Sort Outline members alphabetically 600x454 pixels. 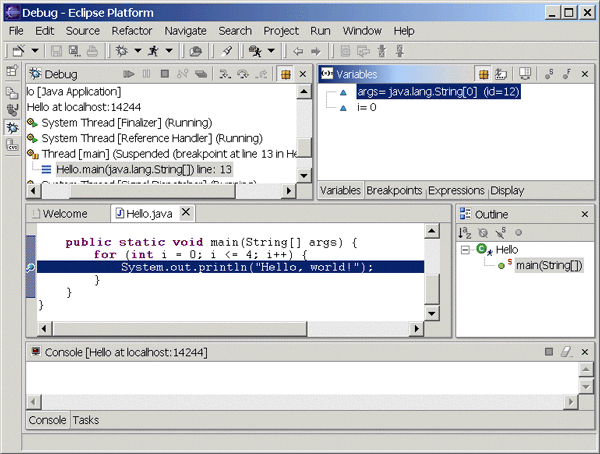coord(465,232)
